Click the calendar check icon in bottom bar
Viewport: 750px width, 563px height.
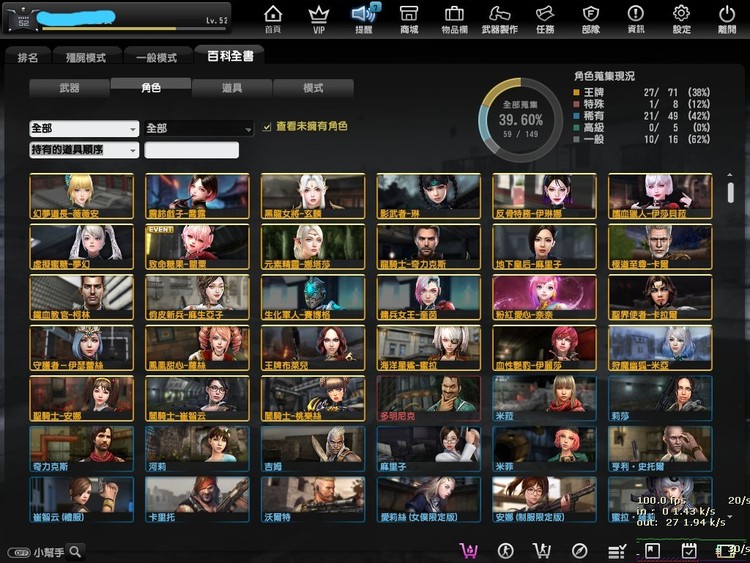(689, 551)
